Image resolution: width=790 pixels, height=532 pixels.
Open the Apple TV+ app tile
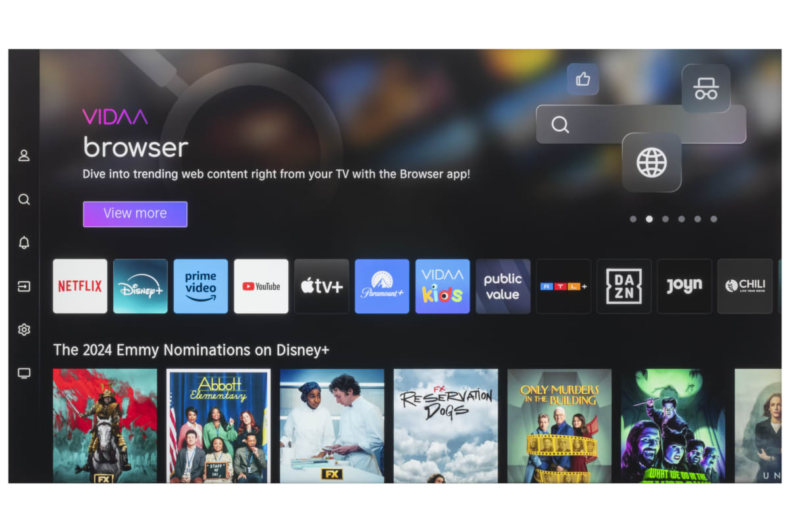322,286
